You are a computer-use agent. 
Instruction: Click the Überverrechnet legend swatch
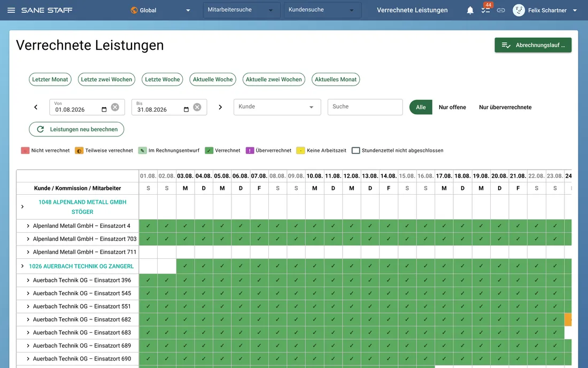[250, 150]
